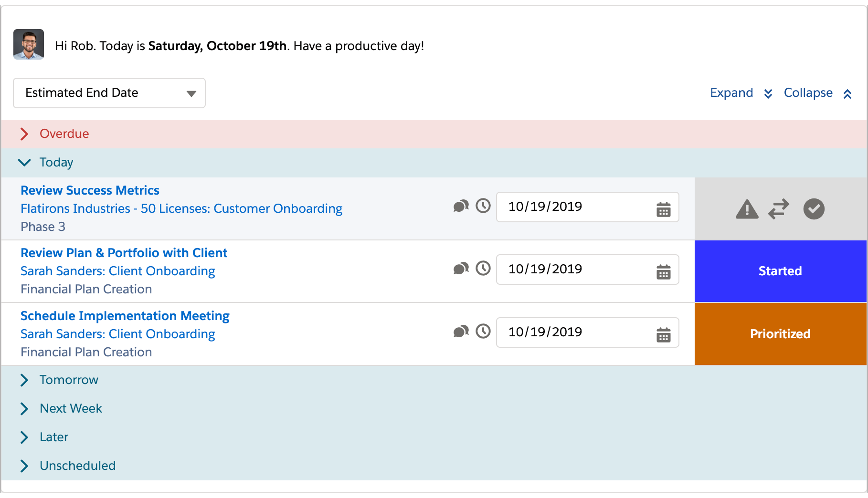Click the clock icon for Review Success Metrics

click(x=483, y=207)
